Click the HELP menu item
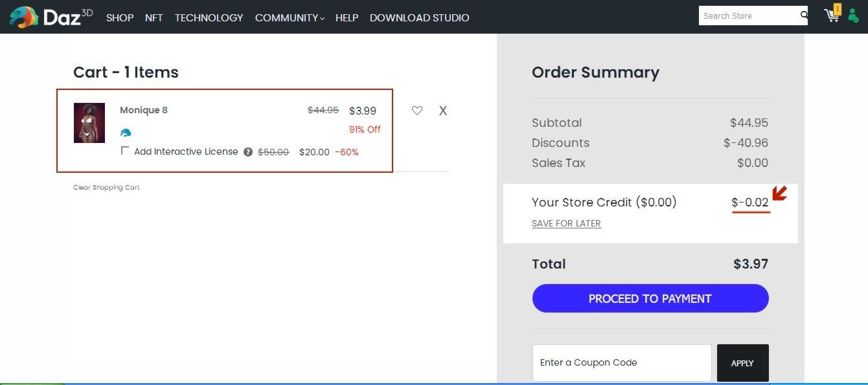This screenshot has width=868, height=385. [347, 17]
